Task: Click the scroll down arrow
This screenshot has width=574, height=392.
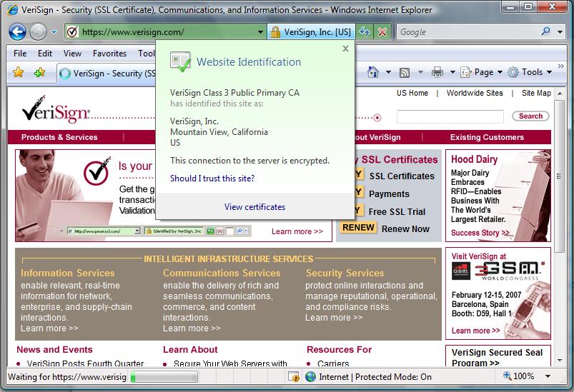Action: click(560, 360)
